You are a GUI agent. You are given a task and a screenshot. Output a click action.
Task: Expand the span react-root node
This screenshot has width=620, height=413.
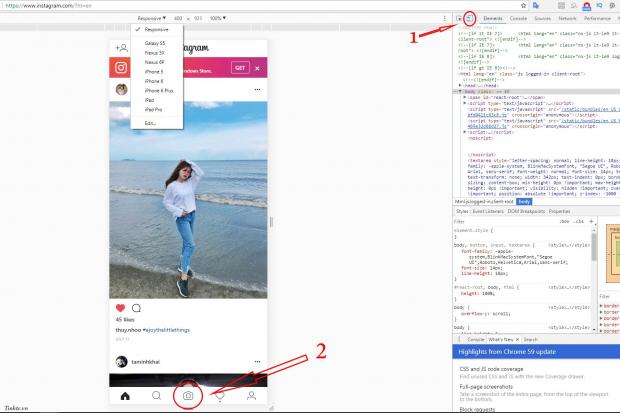pyautogui.click(x=465, y=97)
